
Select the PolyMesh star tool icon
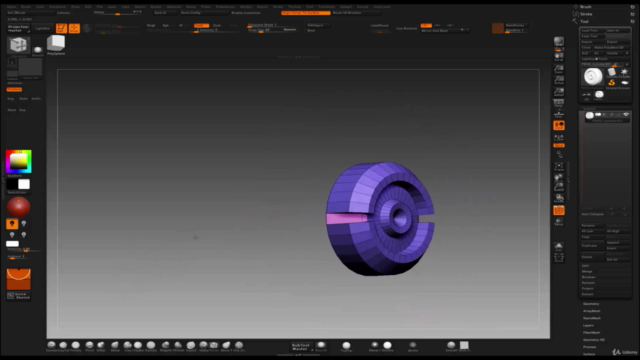pos(624,73)
